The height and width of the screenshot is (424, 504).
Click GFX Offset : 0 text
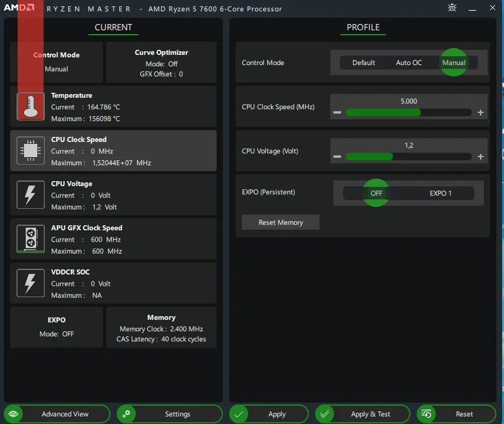pyautogui.click(x=161, y=74)
